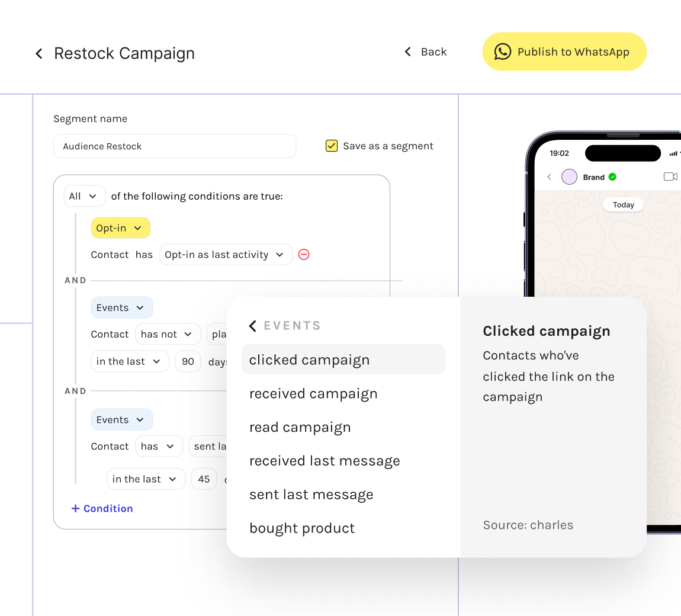Click the Brand name in phone preview
681x616 pixels.
click(x=594, y=177)
